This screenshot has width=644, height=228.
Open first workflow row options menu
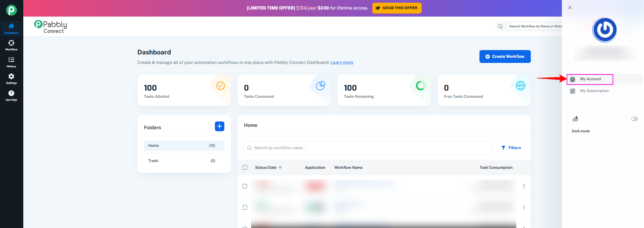point(524,186)
